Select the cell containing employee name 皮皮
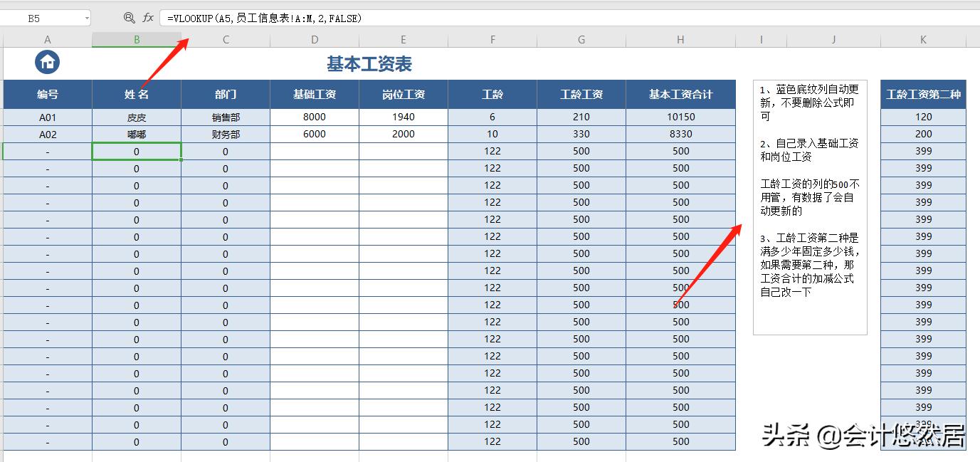Viewport: 980px width, 462px height. click(136, 117)
